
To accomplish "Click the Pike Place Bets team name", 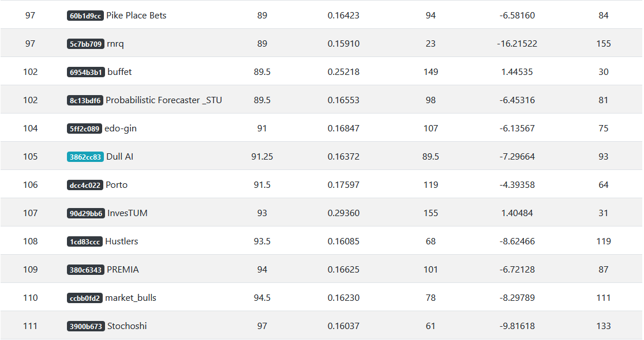I will pyautogui.click(x=136, y=16).
